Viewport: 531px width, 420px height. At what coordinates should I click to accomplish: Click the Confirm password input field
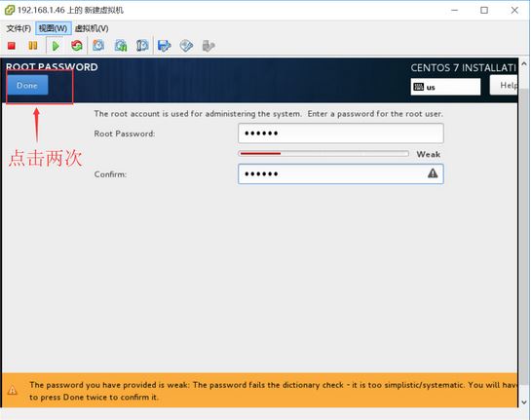click(x=341, y=173)
